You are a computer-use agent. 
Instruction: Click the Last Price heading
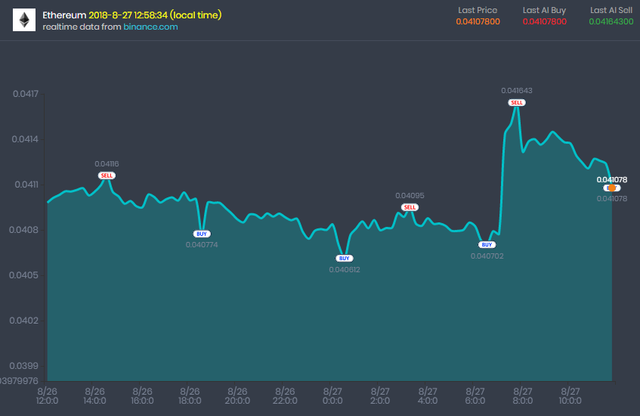478,10
